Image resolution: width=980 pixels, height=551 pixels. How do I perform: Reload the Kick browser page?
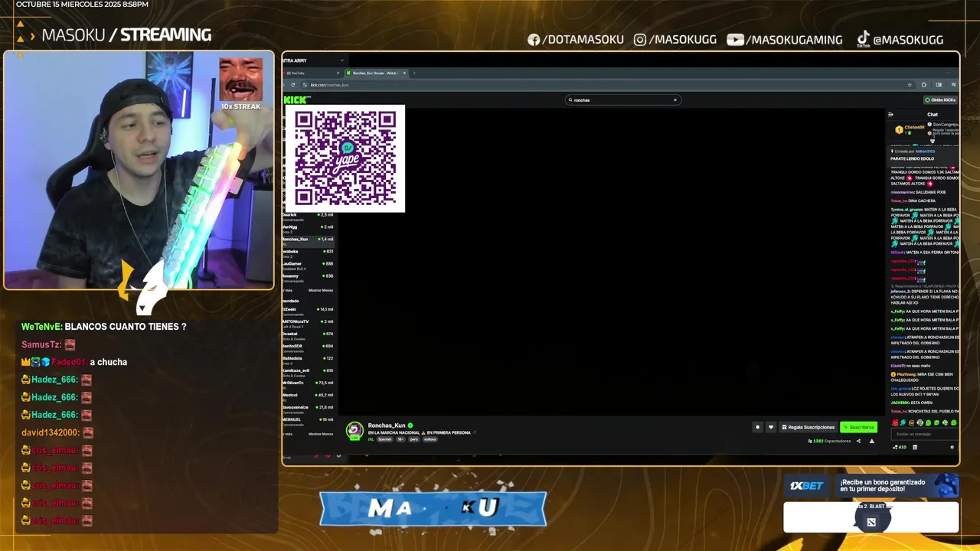[292, 85]
